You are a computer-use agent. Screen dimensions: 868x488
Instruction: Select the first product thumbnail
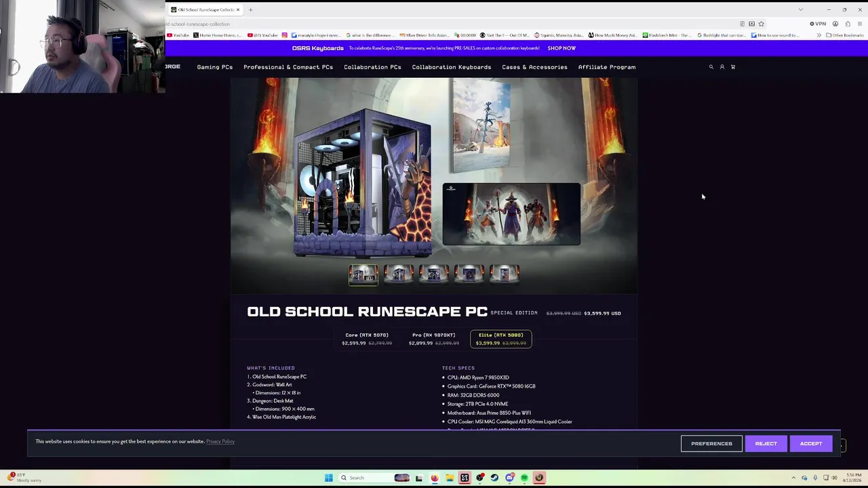pos(363,274)
